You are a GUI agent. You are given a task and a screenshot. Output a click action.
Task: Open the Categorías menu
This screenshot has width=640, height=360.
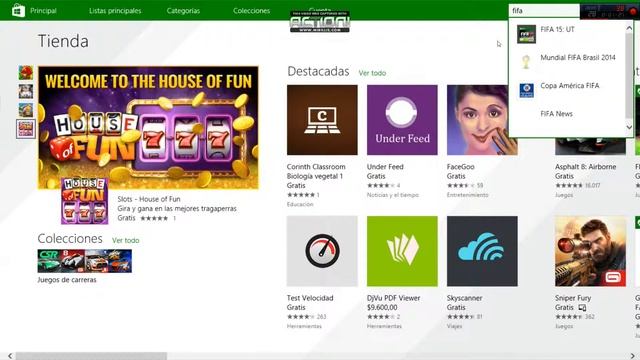point(183,11)
